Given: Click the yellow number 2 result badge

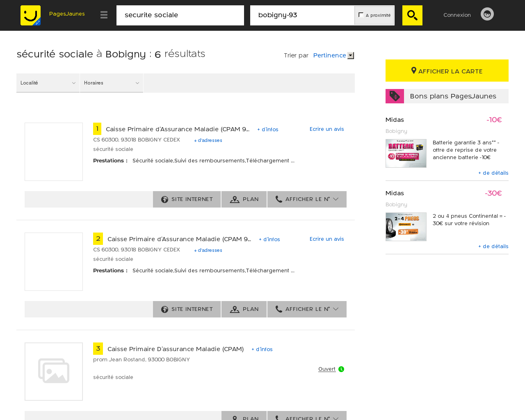Looking at the screenshot, I should (98, 239).
